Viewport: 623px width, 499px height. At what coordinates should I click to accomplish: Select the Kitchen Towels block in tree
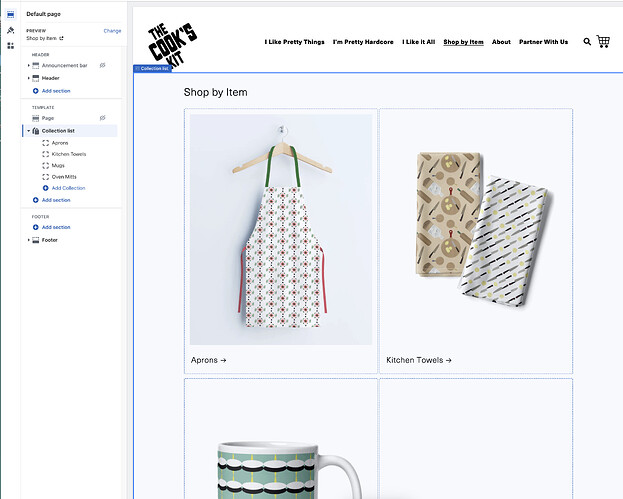[x=69, y=154]
